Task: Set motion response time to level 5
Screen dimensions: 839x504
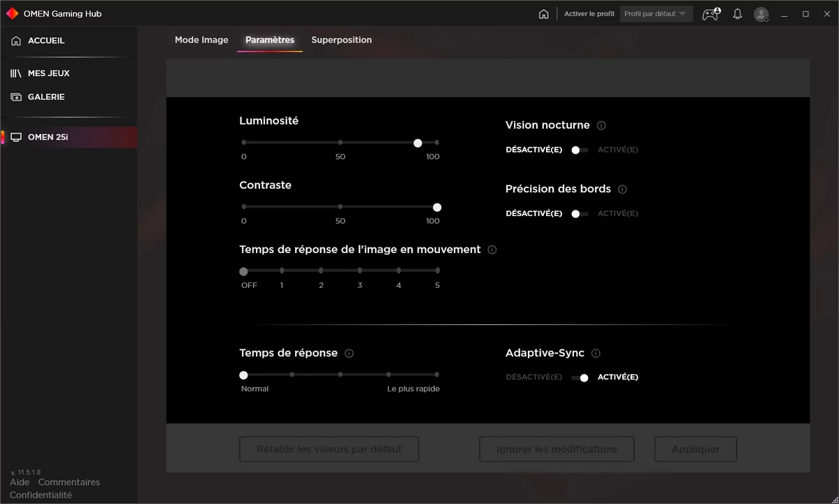Action: point(438,271)
